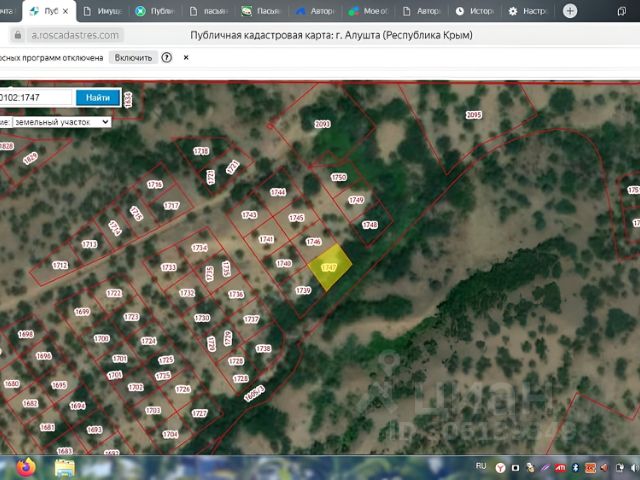Click the orange tray icon beside Bluetooth
The image size is (640, 480).
pyautogui.click(x=590, y=468)
